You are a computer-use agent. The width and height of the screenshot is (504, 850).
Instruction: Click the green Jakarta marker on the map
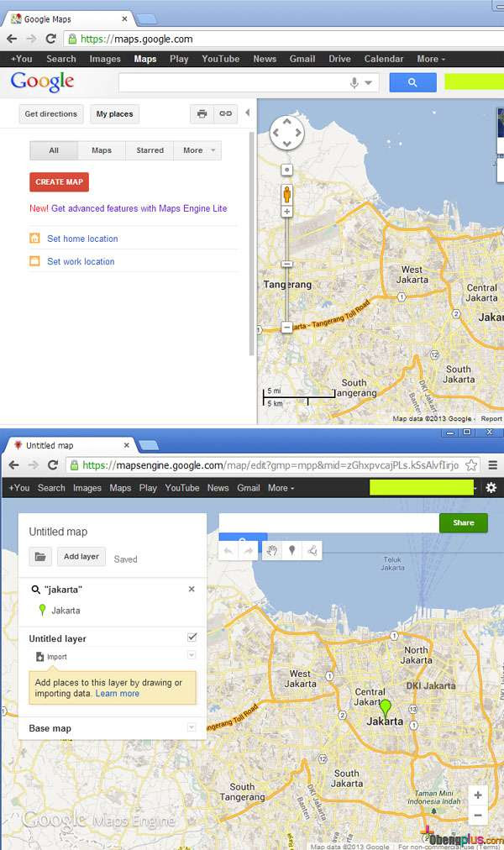tap(385, 707)
